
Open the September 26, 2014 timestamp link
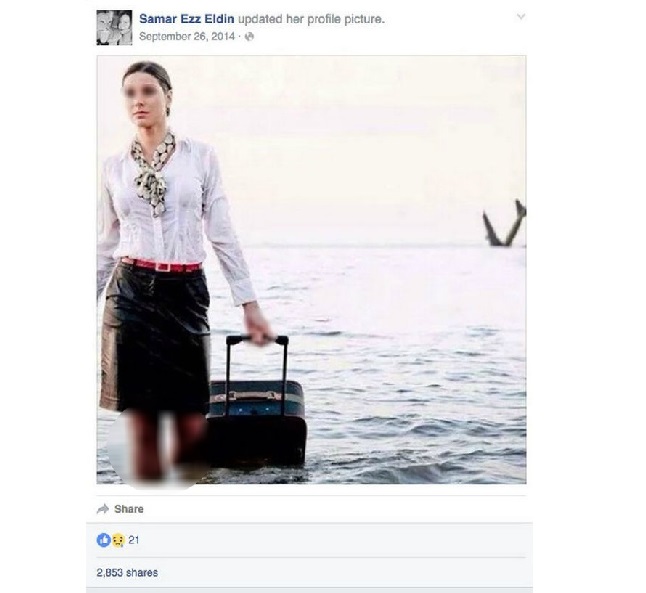[x=187, y=37]
